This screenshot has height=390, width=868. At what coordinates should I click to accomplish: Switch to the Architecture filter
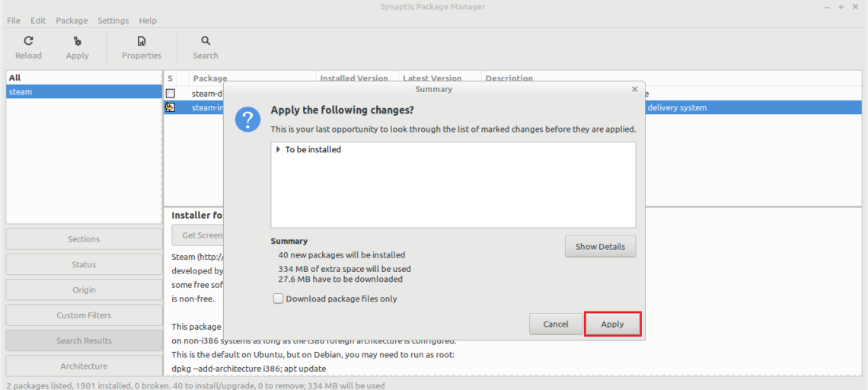pos(84,366)
